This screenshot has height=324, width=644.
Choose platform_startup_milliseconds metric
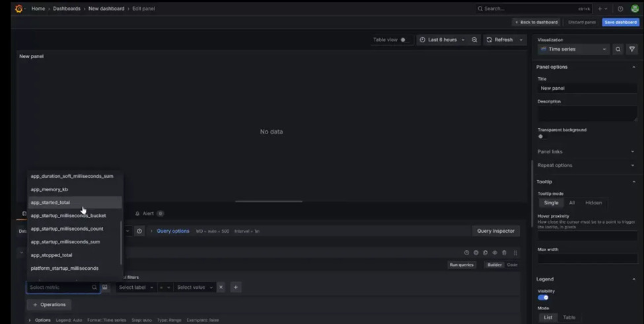tap(75, 268)
